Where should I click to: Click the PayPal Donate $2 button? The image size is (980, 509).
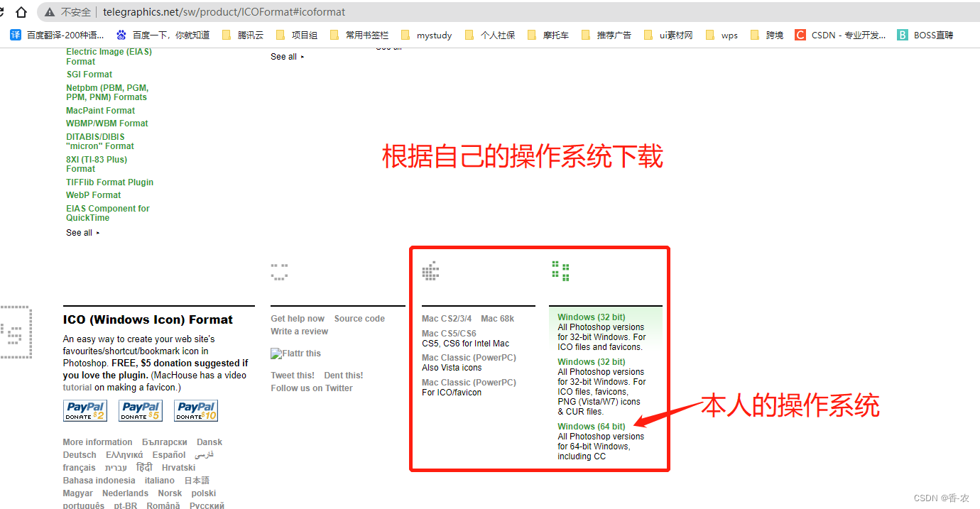(85, 410)
